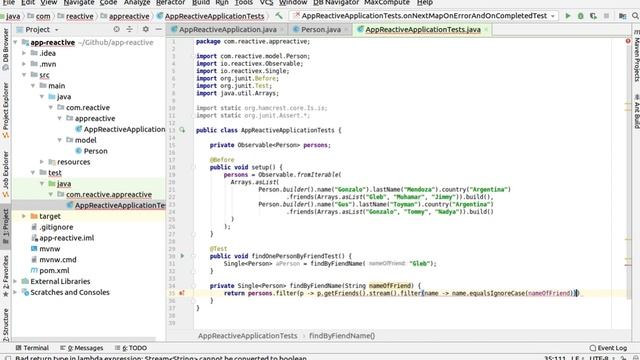
Task: Open Navigate menu
Action: 79,3
